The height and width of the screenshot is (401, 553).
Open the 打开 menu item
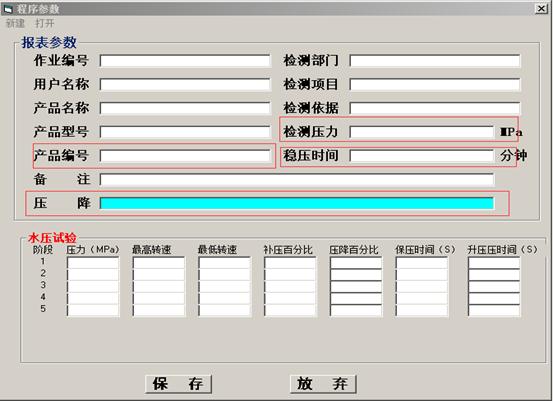pyautogui.click(x=44, y=24)
